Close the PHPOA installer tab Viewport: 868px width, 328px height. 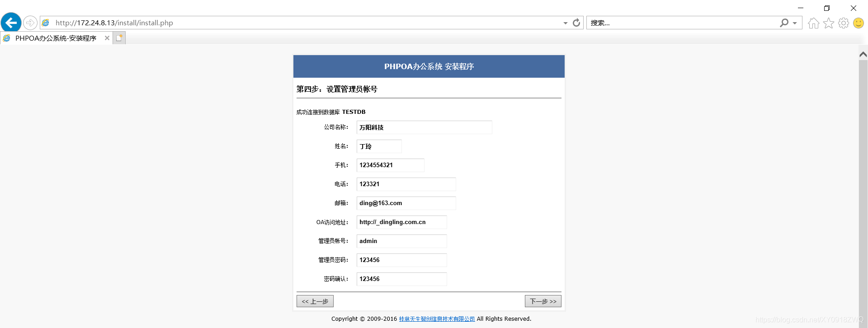[x=107, y=38]
